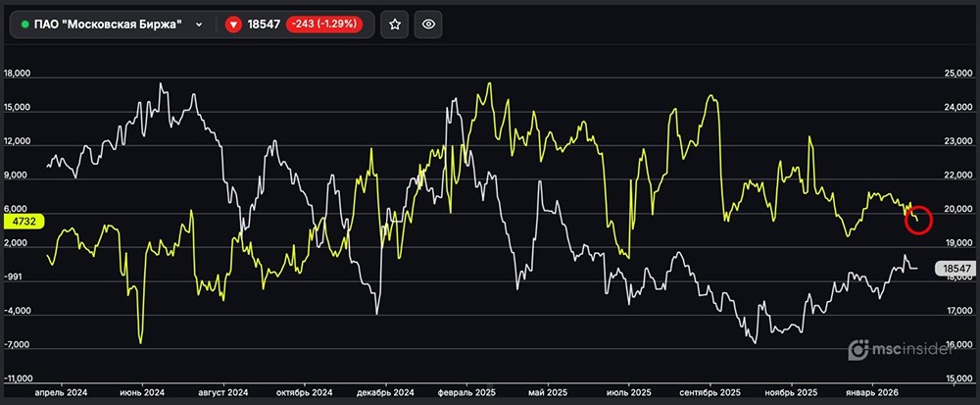Toggle chart visibility with the eye icon
This screenshot has width=980, height=405.
pyautogui.click(x=428, y=25)
